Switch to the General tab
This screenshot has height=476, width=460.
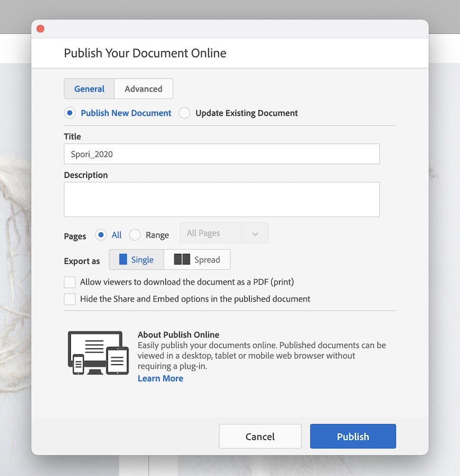89,89
